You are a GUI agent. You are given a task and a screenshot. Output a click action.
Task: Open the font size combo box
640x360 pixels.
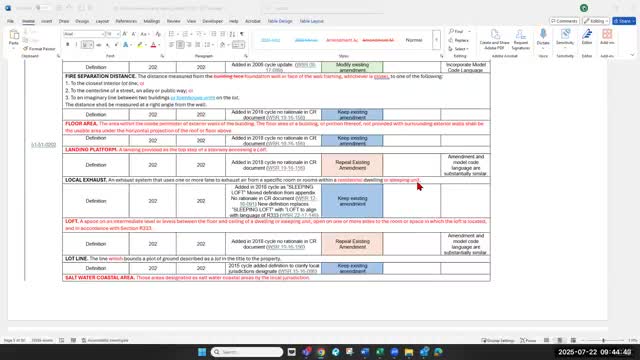click(113, 34)
